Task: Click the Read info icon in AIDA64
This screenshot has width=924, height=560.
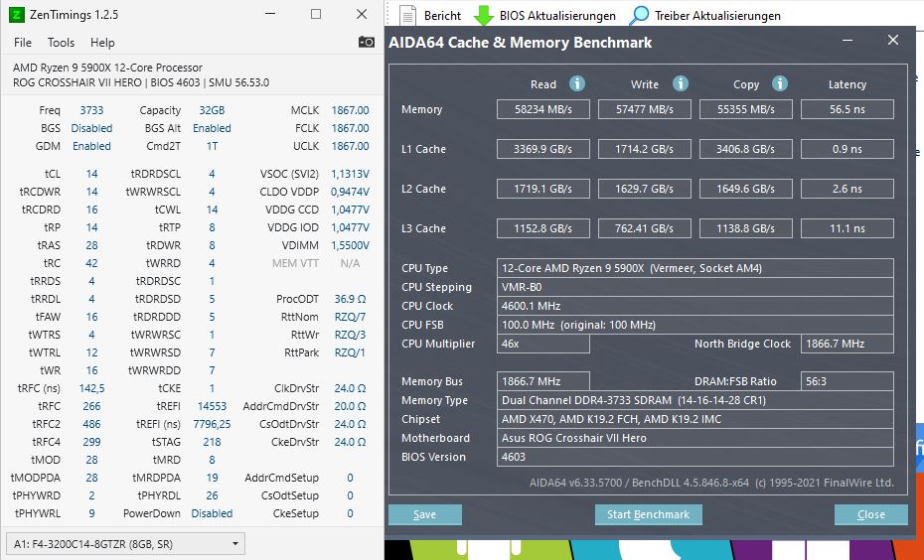Action: 577,83
